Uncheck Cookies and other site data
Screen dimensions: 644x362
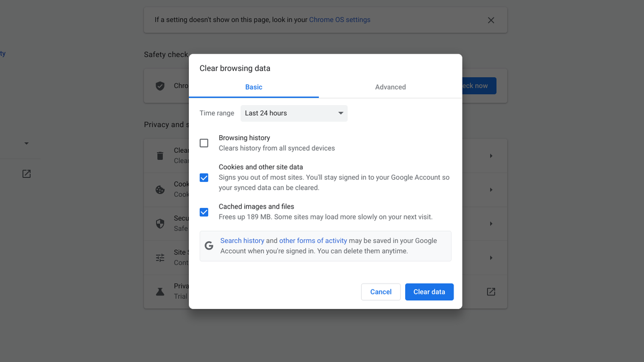click(204, 178)
